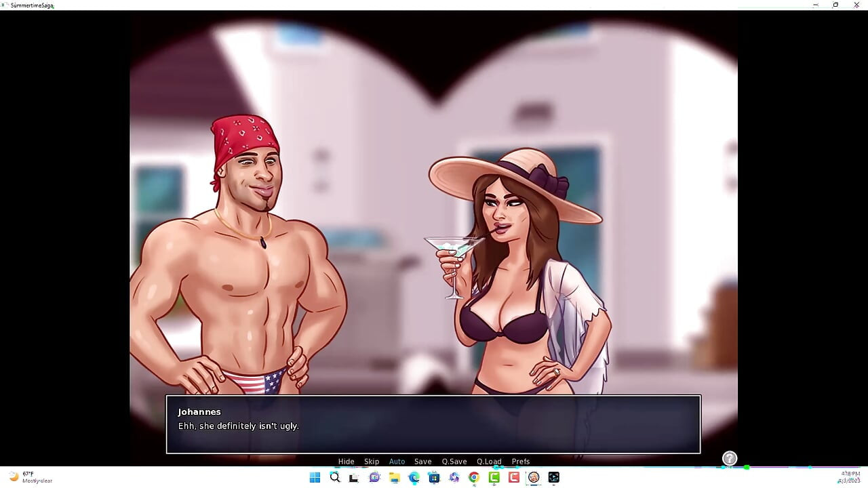The image size is (868, 488).
Task: Open Prefs settings screen
Action: 521,462
